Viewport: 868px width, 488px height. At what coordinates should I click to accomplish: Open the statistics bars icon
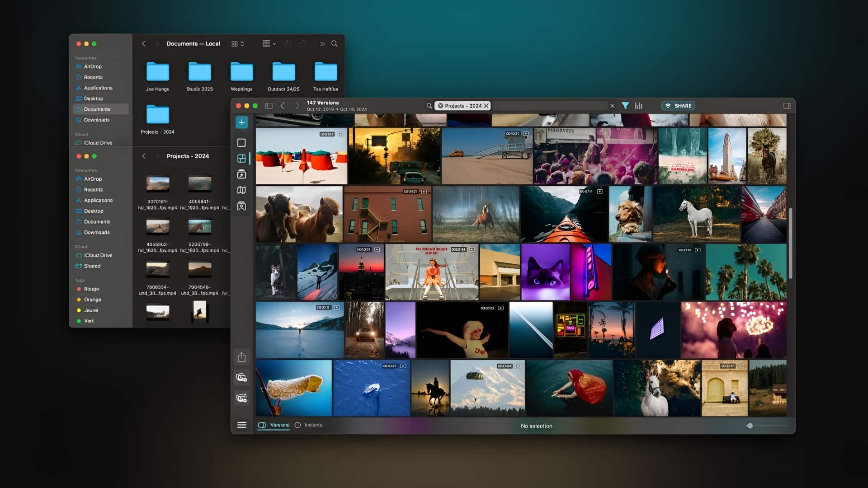click(x=638, y=106)
